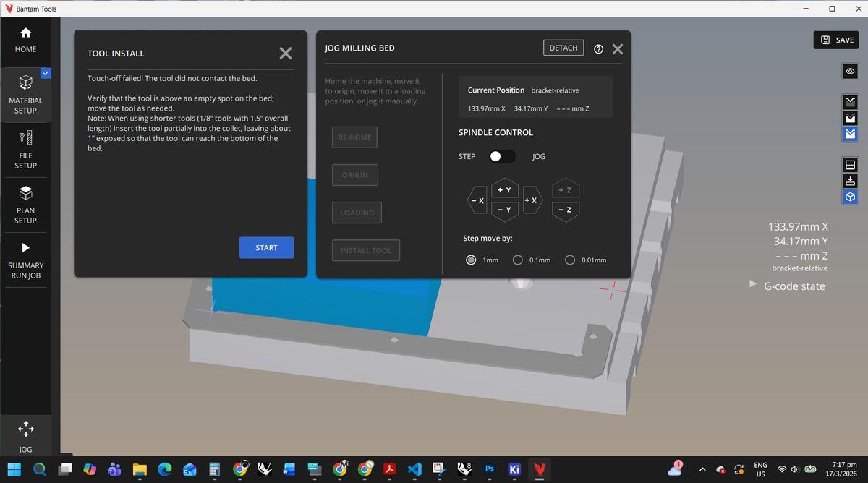This screenshot has height=483, width=868.
Task: Open help for Jog Milling Bed
Action: point(598,49)
